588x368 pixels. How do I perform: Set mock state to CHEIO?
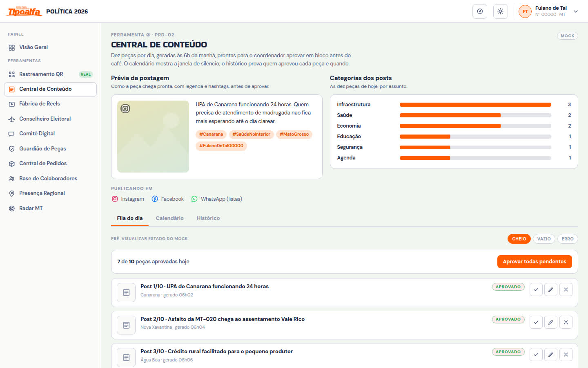click(x=519, y=239)
